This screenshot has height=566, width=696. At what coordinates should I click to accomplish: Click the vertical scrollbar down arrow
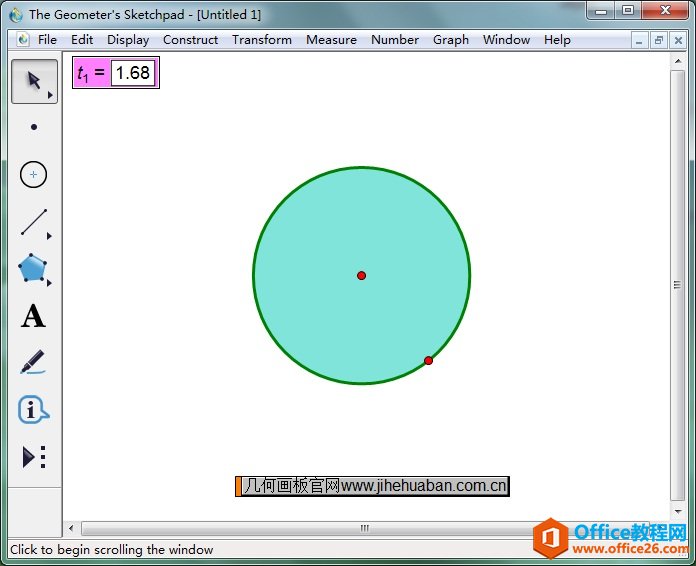pos(678,511)
